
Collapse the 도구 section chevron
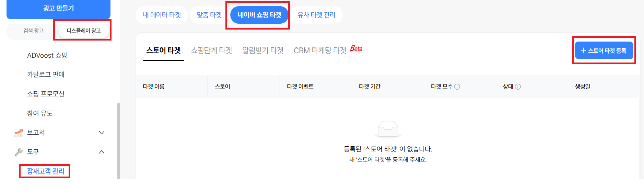(102, 152)
